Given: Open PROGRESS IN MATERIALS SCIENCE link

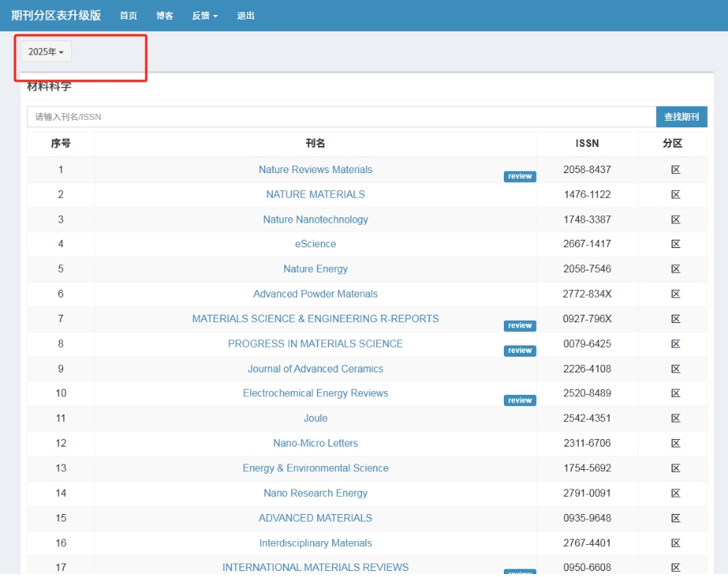Looking at the screenshot, I should [315, 344].
